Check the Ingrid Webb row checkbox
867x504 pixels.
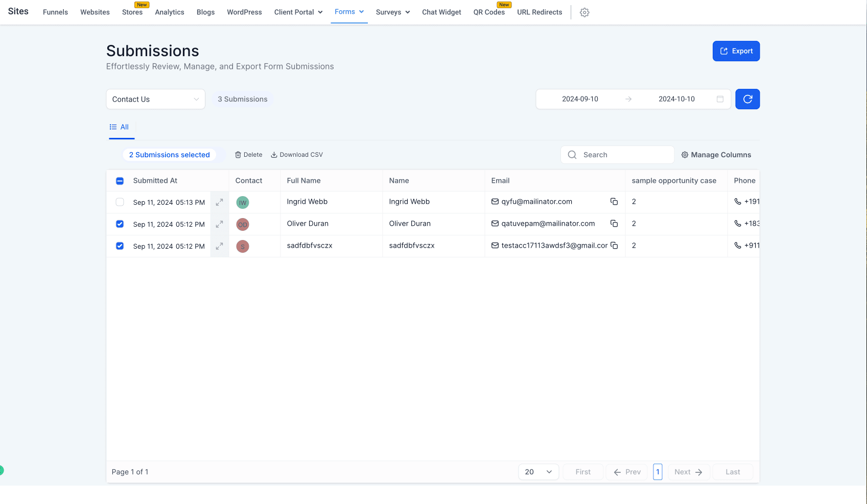(120, 202)
